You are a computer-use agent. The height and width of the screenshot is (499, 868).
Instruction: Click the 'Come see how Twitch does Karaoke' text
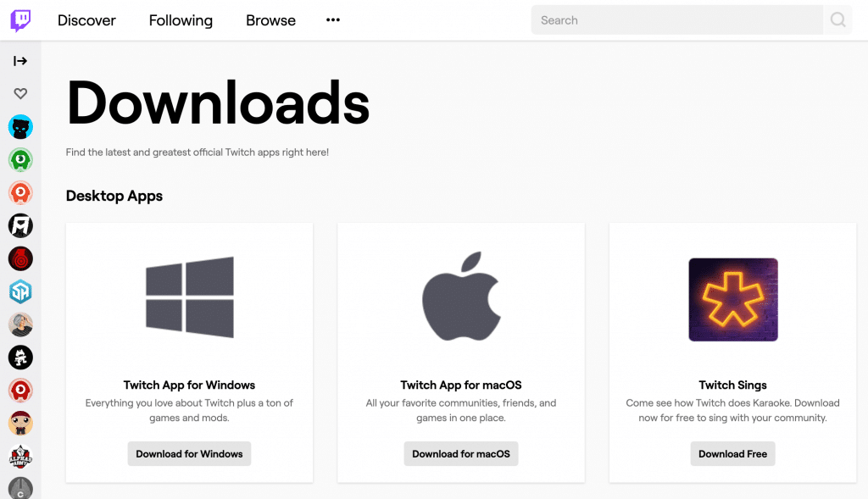732,411
